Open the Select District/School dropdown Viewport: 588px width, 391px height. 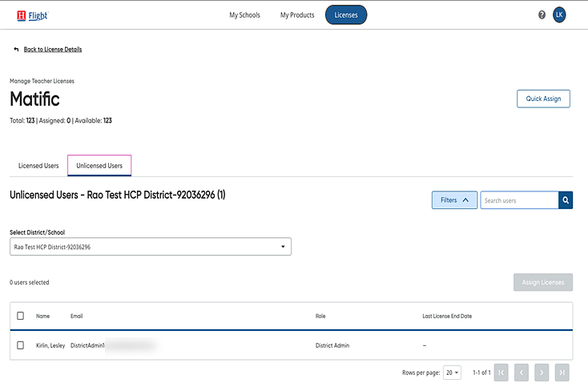tap(151, 247)
